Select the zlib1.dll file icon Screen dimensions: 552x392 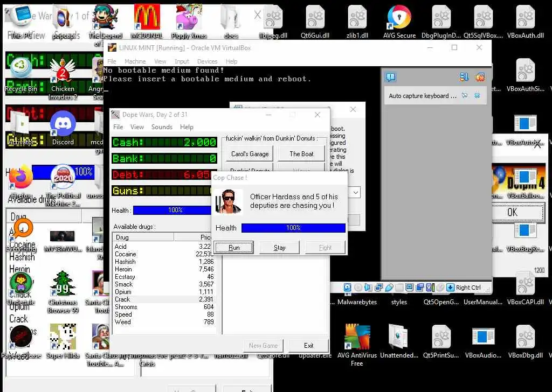[357, 21]
